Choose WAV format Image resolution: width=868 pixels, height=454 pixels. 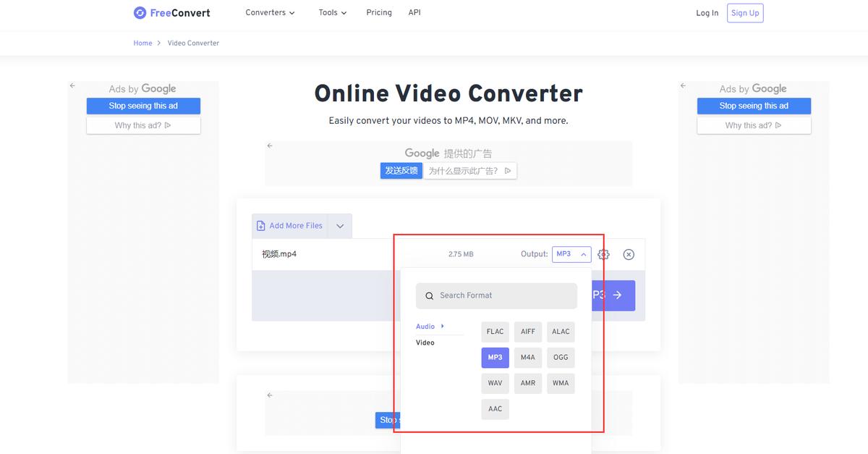click(495, 383)
